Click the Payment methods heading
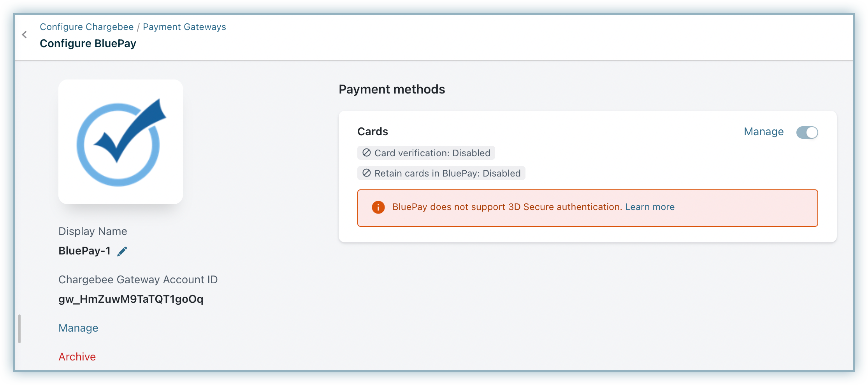This screenshot has width=868, height=385. (x=392, y=89)
